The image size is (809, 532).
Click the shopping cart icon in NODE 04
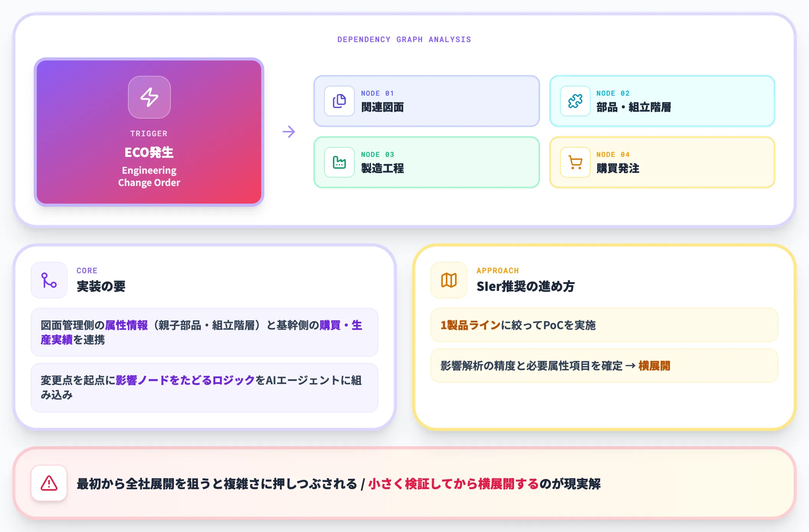click(575, 162)
